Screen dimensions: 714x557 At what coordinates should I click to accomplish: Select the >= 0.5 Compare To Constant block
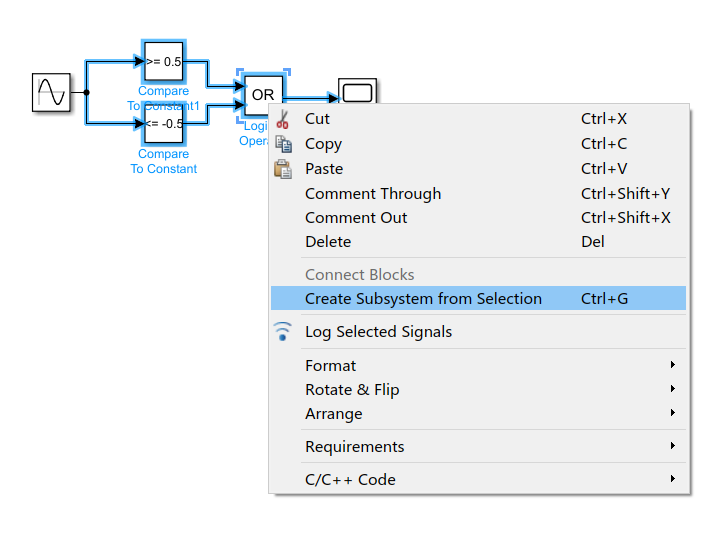[x=164, y=62]
